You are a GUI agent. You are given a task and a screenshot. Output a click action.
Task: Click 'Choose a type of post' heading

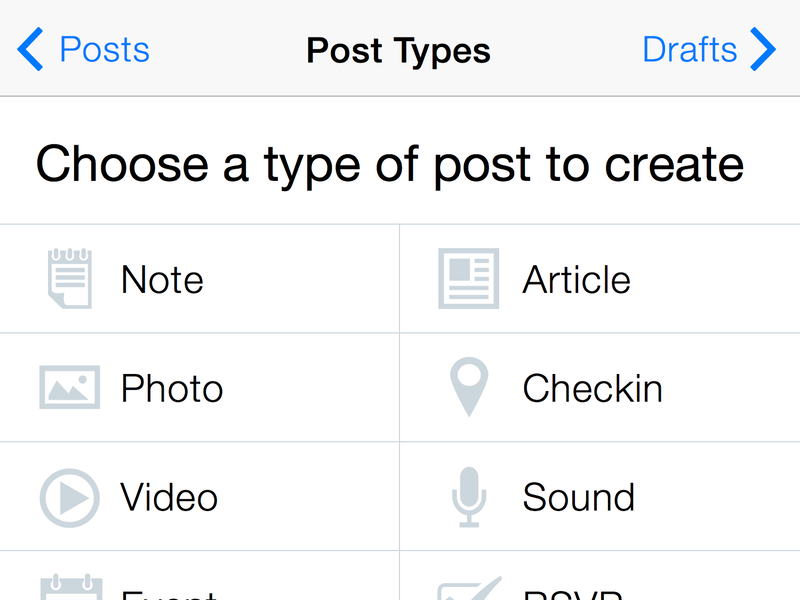[390, 165]
